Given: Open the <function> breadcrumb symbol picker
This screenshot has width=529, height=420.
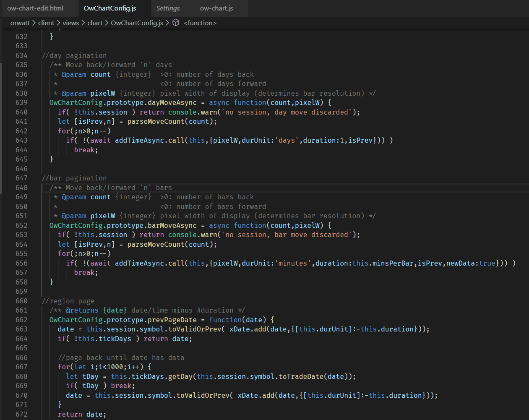Looking at the screenshot, I should pyautogui.click(x=200, y=23).
